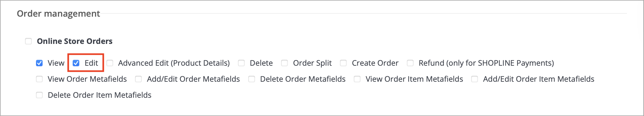Click the Edit label text
The height and width of the screenshot is (116, 644).
pos(91,63)
